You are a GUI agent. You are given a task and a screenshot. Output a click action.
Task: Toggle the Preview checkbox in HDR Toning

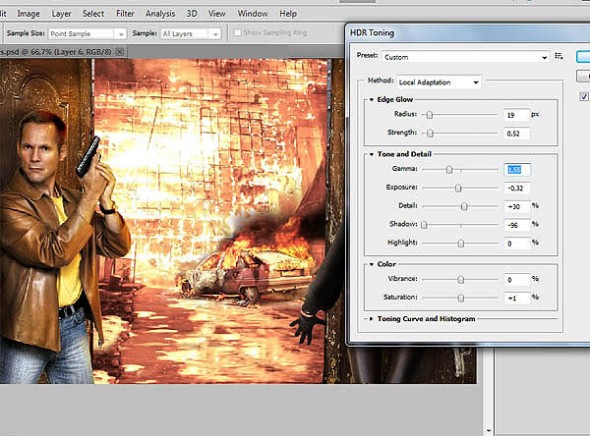click(x=584, y=97)
